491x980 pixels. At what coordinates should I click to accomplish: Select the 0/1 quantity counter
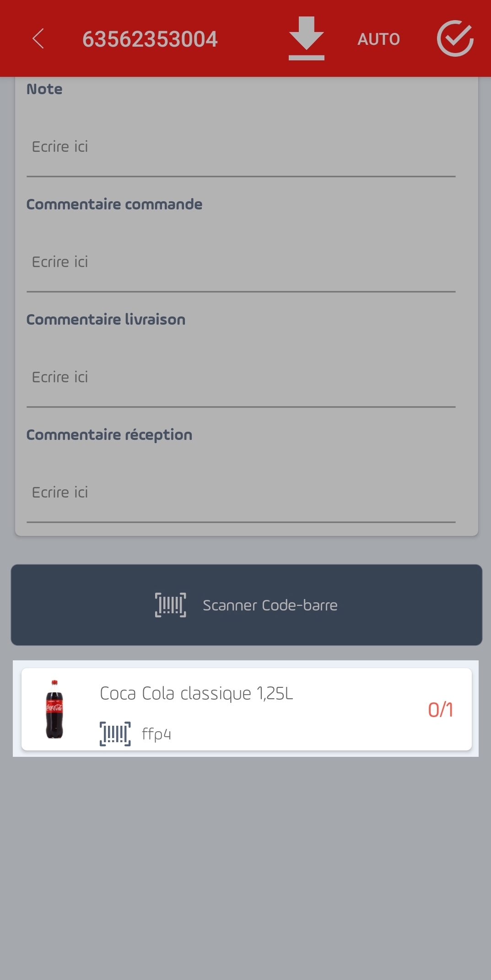point(440,710)
